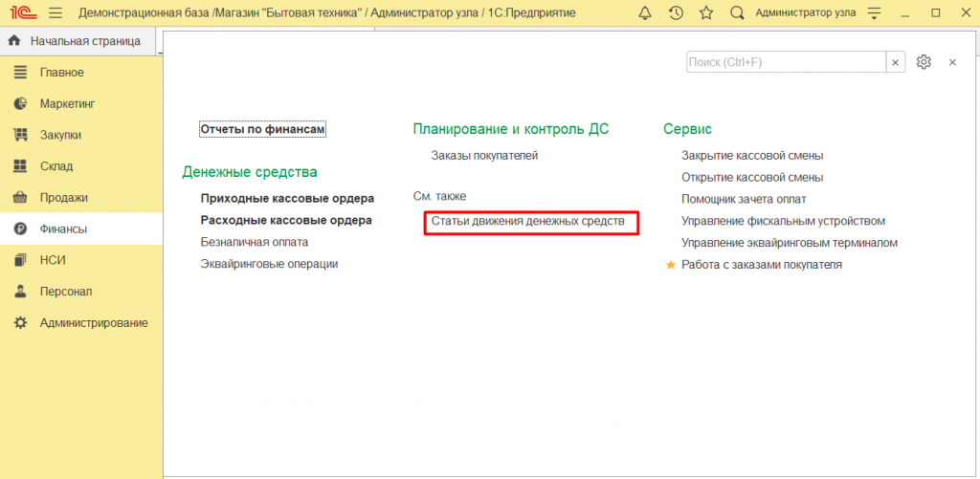The width and height of the screenshot is (980, 479).
Task: Open the Администрирование section
Action: coord(93,323)
